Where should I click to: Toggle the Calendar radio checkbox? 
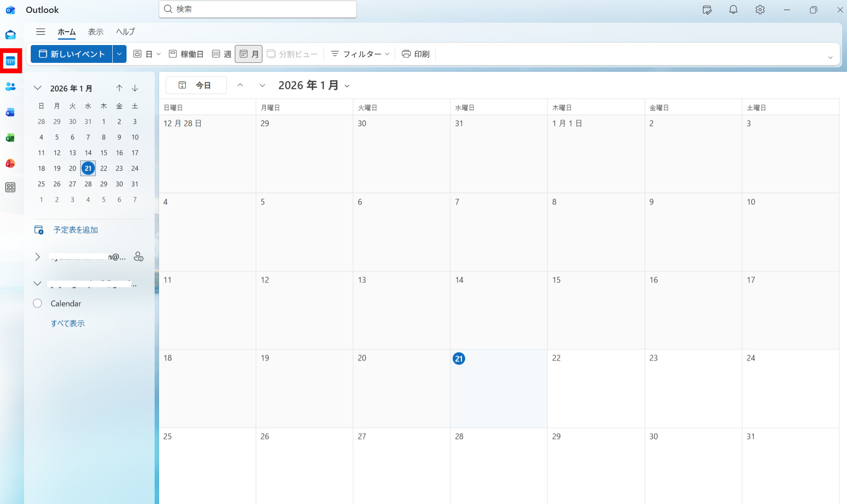point(37,303)
